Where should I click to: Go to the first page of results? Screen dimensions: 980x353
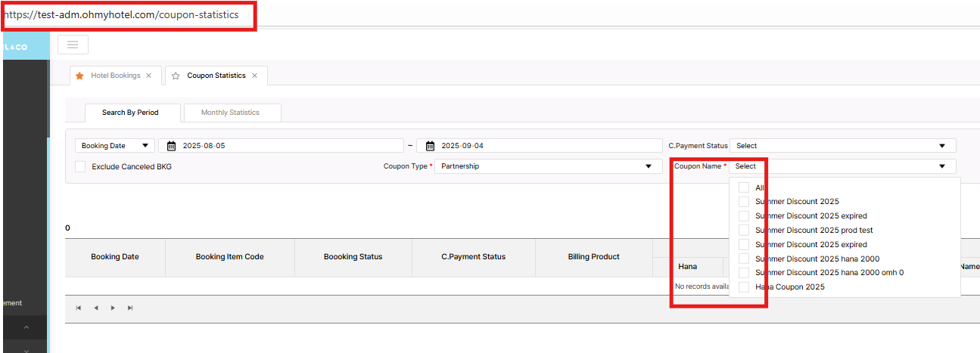(x=77, y=308)
